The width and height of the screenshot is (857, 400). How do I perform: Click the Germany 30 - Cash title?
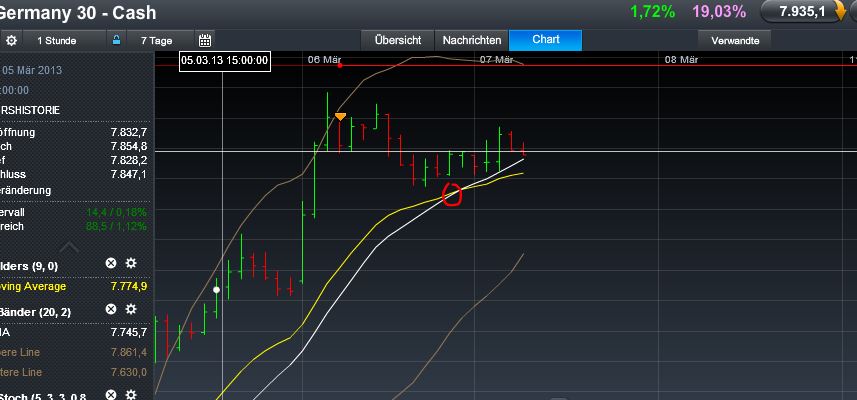point(78,12)
